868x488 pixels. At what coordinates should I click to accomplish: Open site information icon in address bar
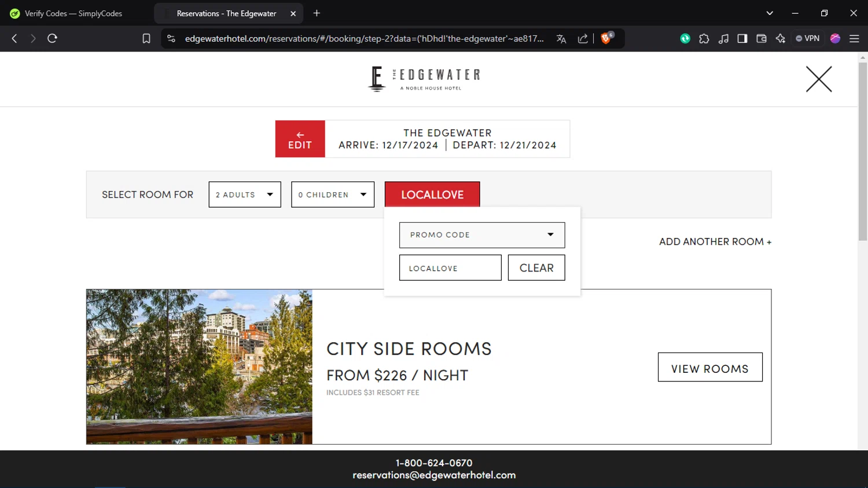click(171, 39)
